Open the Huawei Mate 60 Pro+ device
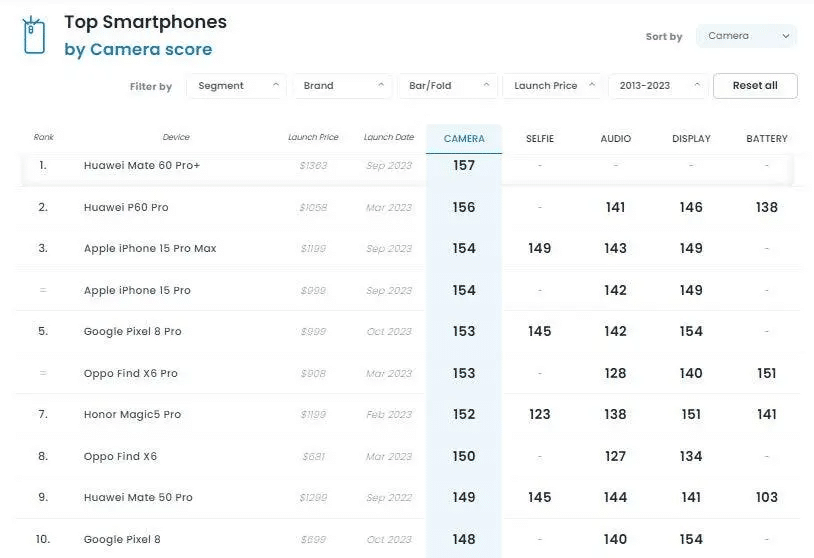The height and width of the screenshot is (558, 814). click(x=142, y=166)
